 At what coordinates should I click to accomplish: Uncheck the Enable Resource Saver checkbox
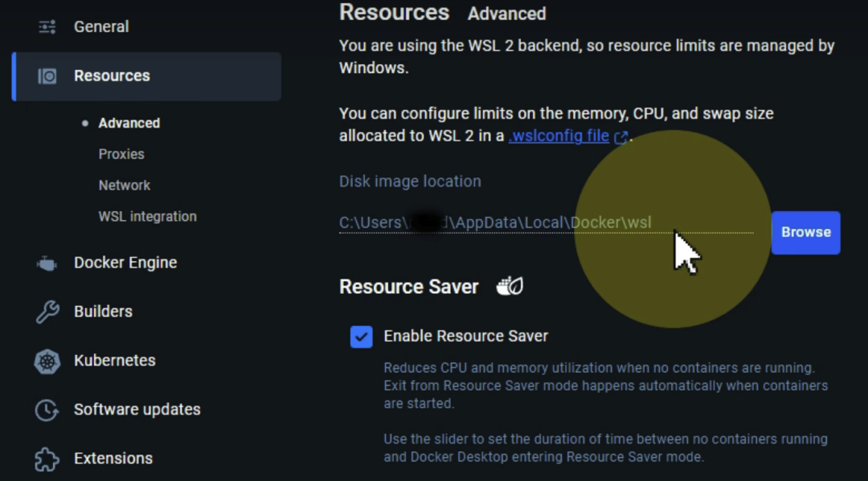pos(362,336)
